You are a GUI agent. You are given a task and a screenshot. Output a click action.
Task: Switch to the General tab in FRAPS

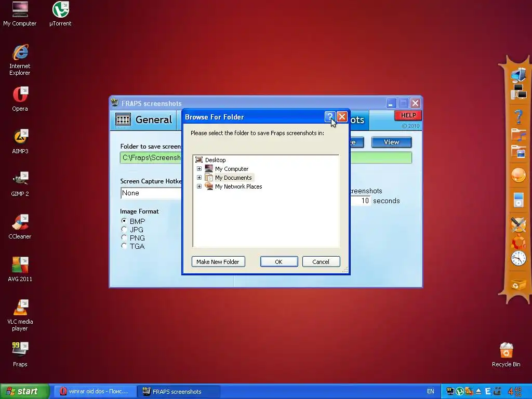144,120
